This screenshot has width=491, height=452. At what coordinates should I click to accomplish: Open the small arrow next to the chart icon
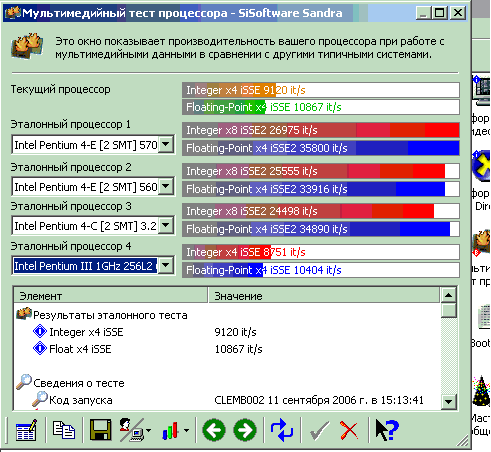[x=187, y=430]
